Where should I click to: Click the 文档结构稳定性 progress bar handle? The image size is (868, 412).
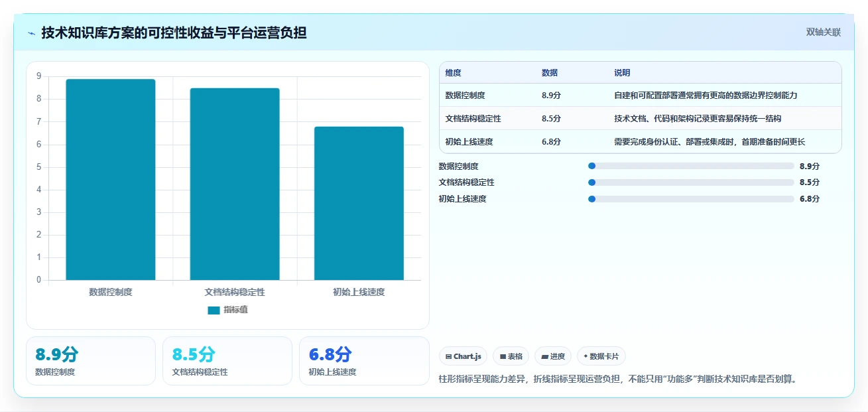(x=592, y=182)
